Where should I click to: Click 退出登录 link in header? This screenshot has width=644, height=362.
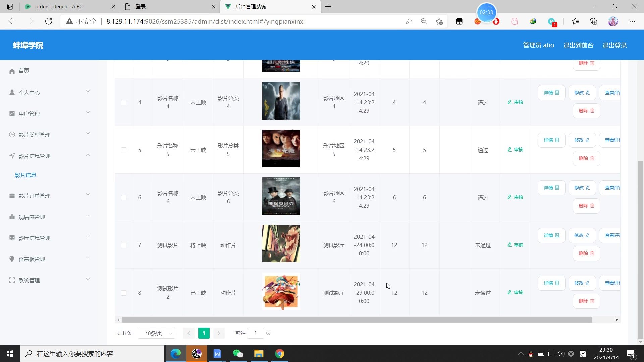pos(614,45)
